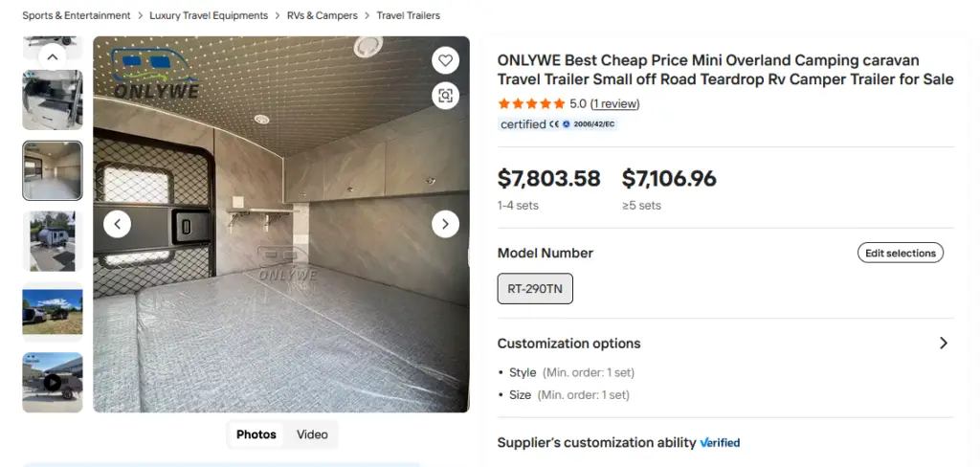Image resolution: width=980 pixels, height=467 pixels.
Task: Expand Customization options chevron
Action: tap(944, 344)
